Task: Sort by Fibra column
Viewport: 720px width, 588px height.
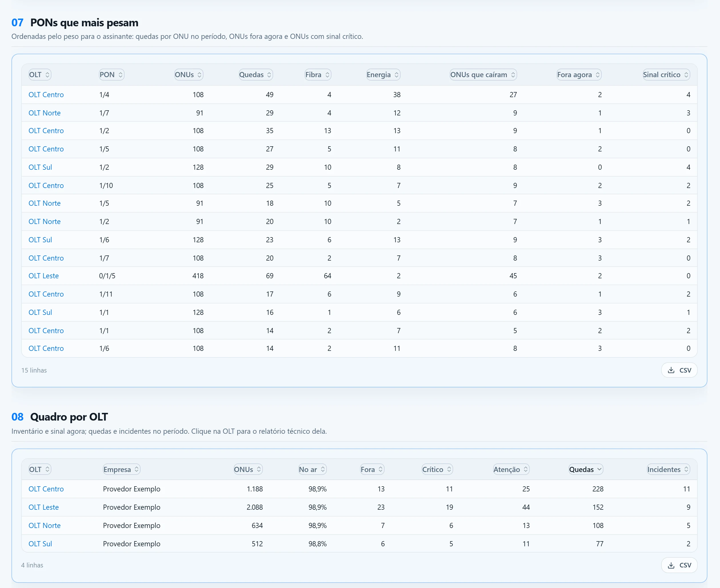Action: (x=318, y=75)
